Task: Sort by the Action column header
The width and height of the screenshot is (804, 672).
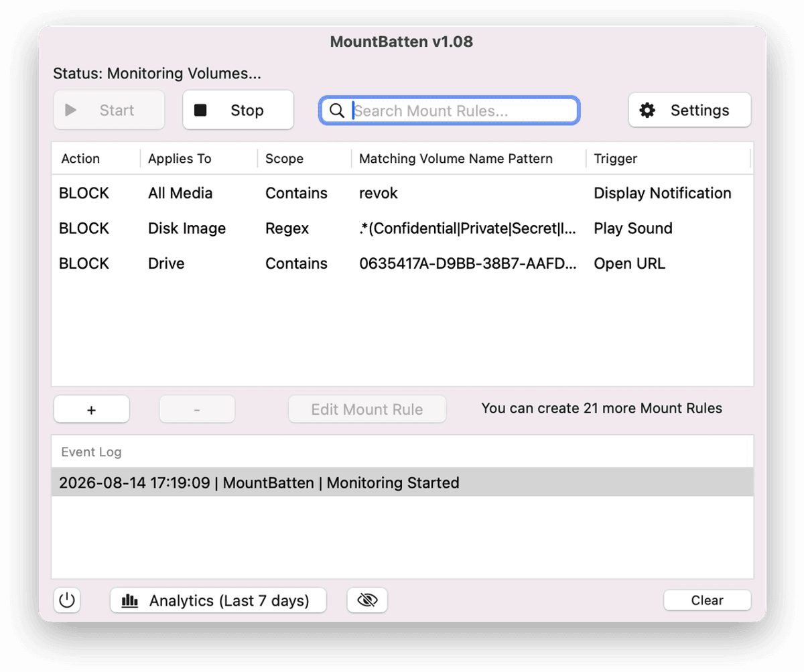Action: [80, 159]
